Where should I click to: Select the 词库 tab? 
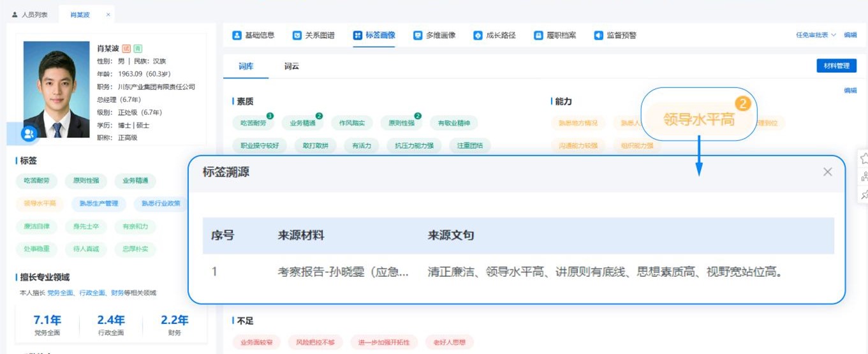click(x=246, y=66)
